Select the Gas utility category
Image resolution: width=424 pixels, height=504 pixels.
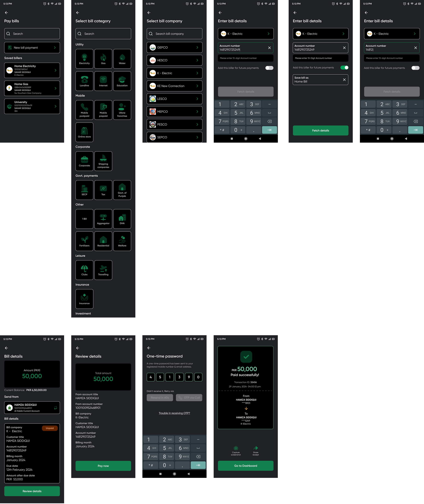coord(103,59)
